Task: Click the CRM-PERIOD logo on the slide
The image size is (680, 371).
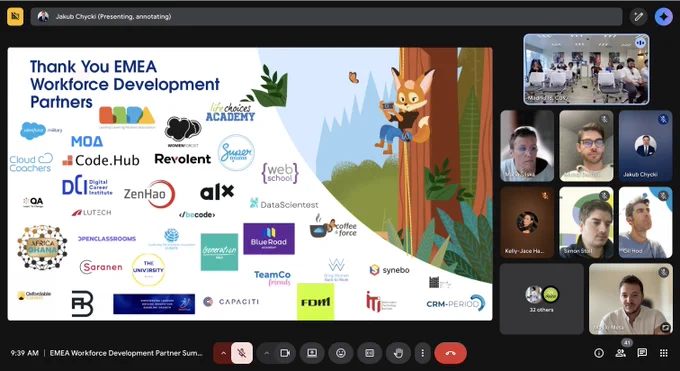Action: (x=455, y=303)
